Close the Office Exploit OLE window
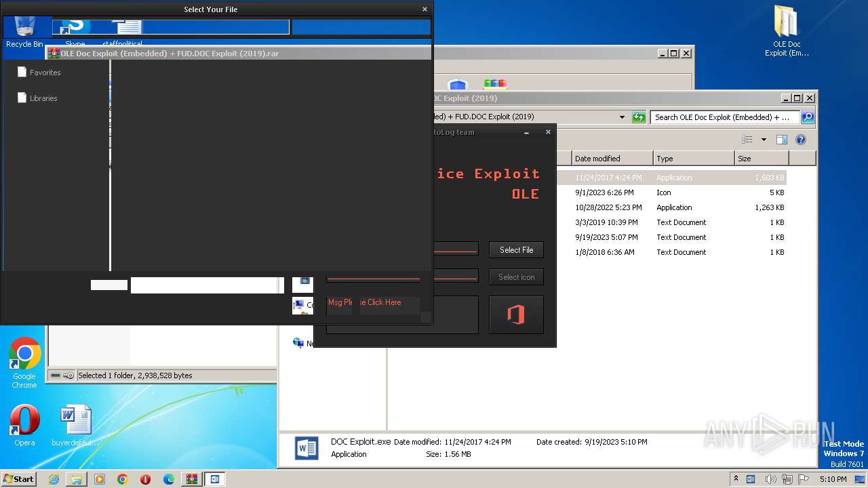 coord(548,132)
